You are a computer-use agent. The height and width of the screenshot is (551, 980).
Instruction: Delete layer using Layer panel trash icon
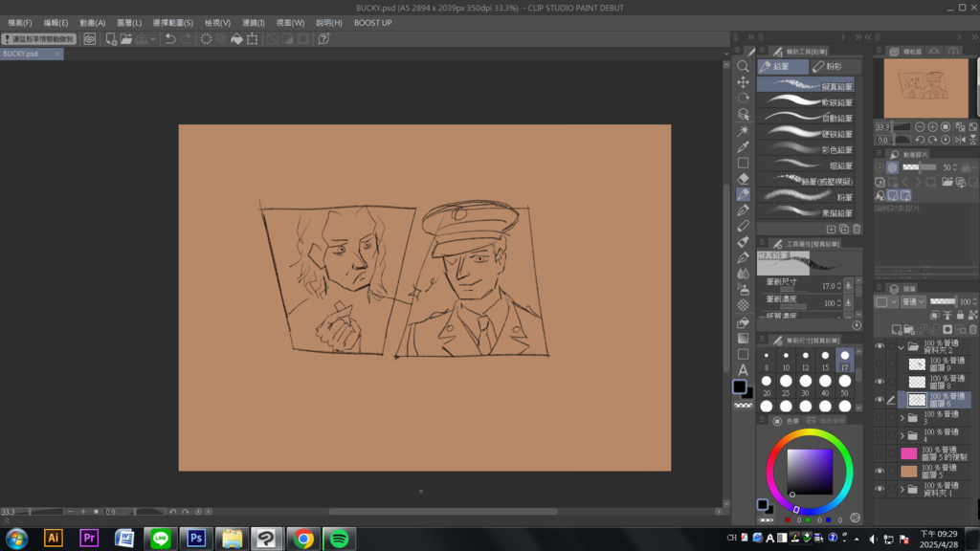[x=973, y=329]
